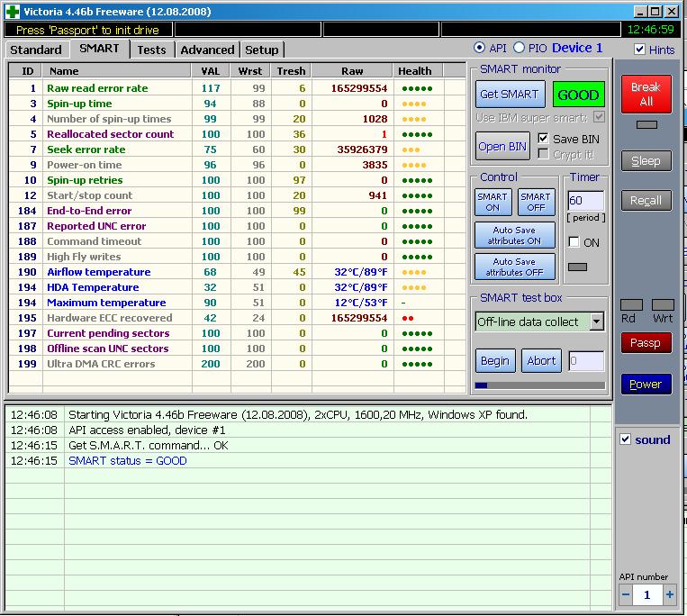Screen dimensions: 687x616
Task: Click the green GOOD status button
Action: 578,95
